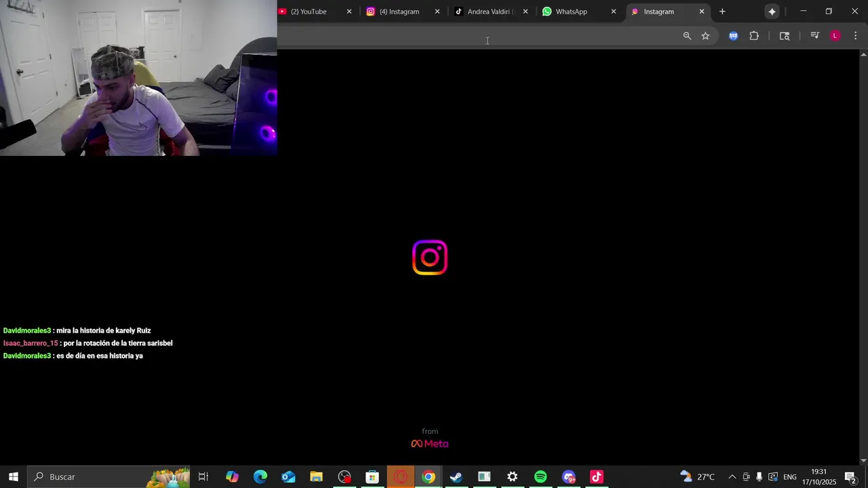Open Windows Settings gear in taskbar
The width and height of the screenshot is (868, 488).
pyautogui.click(x=512, y=476)
